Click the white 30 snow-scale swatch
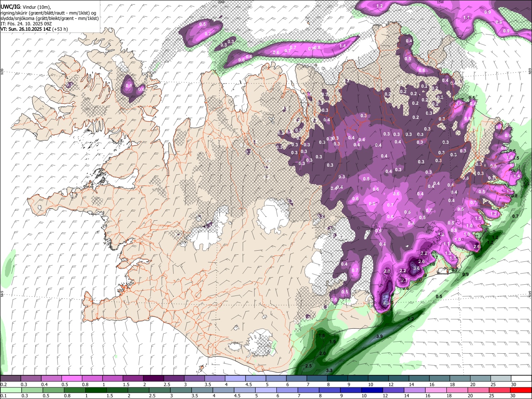 [521, 379]
